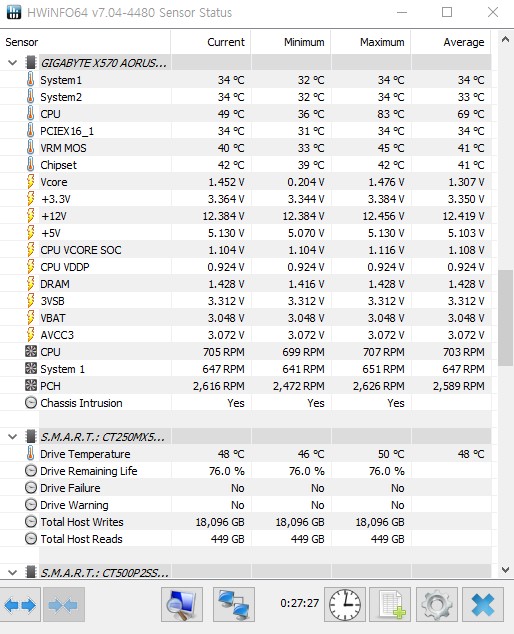The image size is (514, 634).
Task: Click the Drive Failure status icon
Action: tap(31, 488)
